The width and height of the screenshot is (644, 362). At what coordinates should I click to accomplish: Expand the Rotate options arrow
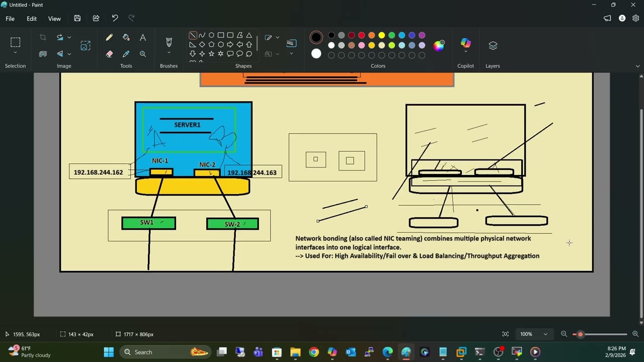(x=69, y=38)
